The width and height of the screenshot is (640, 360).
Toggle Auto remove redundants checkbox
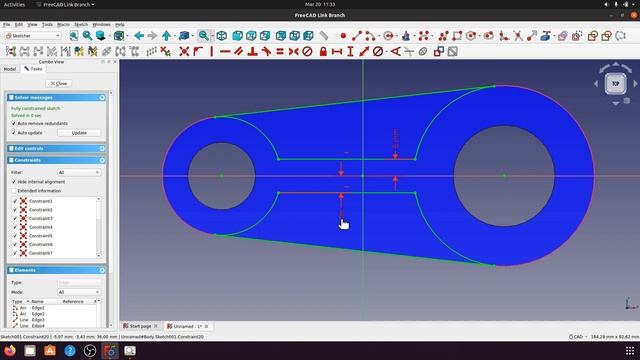13,123
